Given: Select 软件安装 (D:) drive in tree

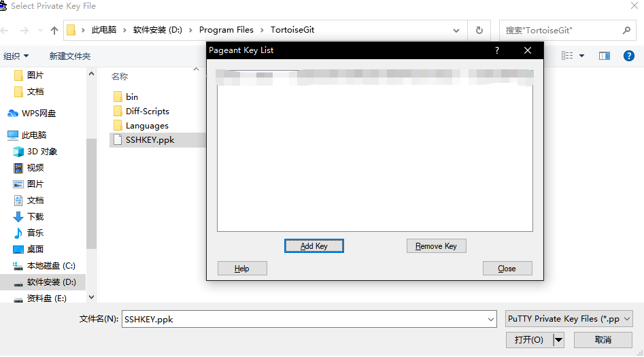Looking at the screenshot, I should click(x=43, y=282).
